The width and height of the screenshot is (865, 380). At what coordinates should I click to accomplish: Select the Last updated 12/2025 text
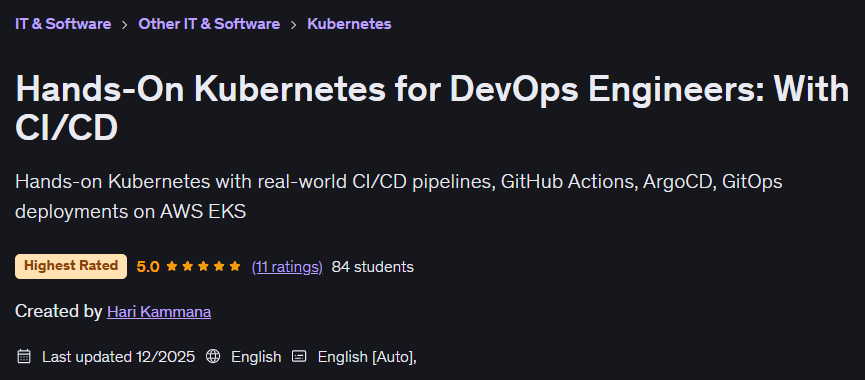119,357
